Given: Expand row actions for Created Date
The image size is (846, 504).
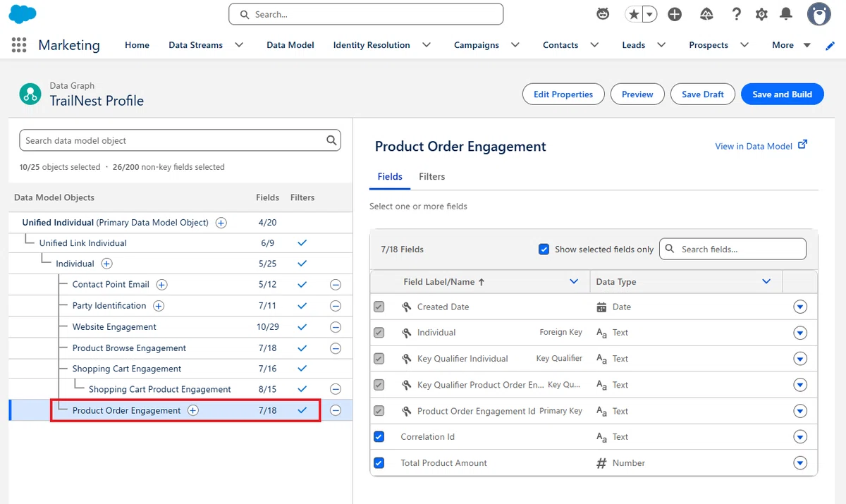Looking at the screenshot, I should click(x=800, y=307).
